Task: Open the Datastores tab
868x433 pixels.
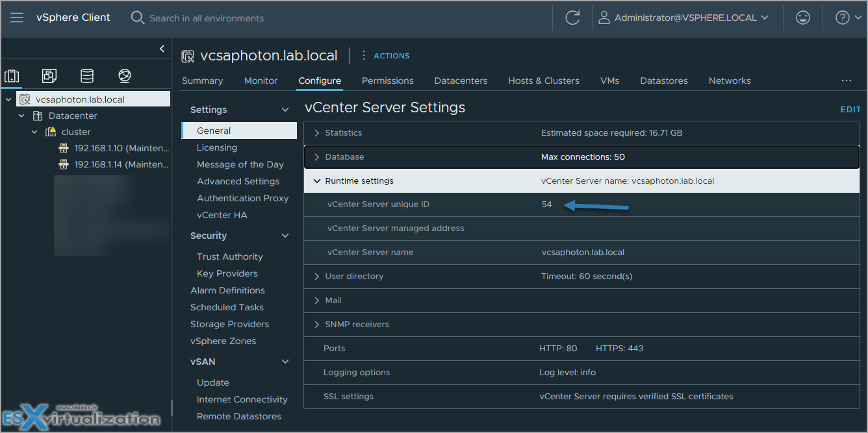Action: (664, 80)
